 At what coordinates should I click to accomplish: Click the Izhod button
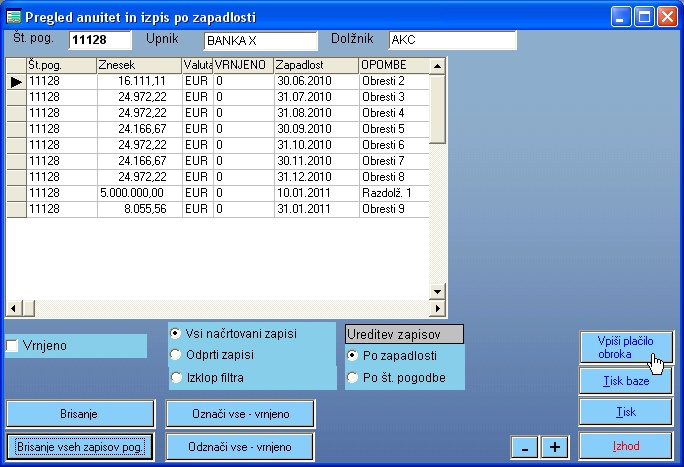[x=625, y=445]
